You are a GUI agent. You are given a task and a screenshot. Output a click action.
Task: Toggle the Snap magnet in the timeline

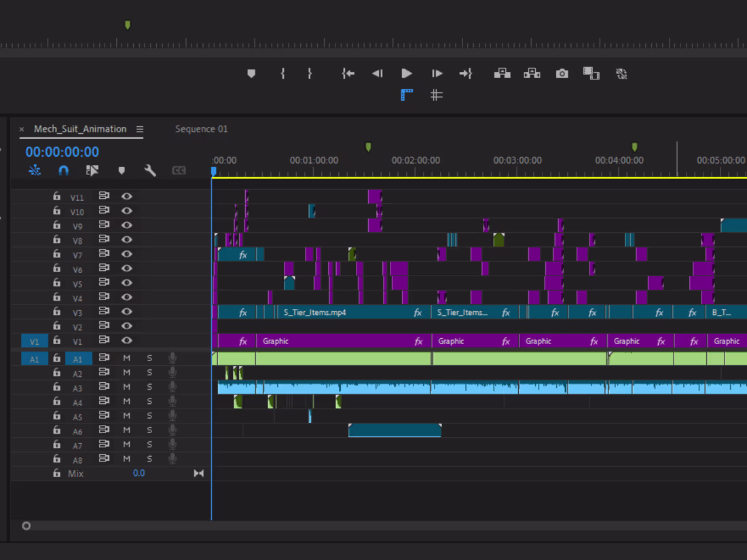tap(63, 170)
